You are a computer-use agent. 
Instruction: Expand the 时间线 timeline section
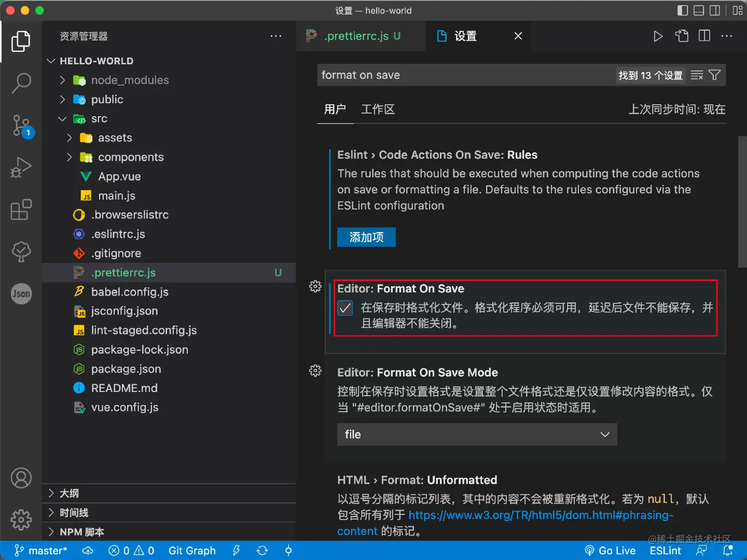click(169, 512)
